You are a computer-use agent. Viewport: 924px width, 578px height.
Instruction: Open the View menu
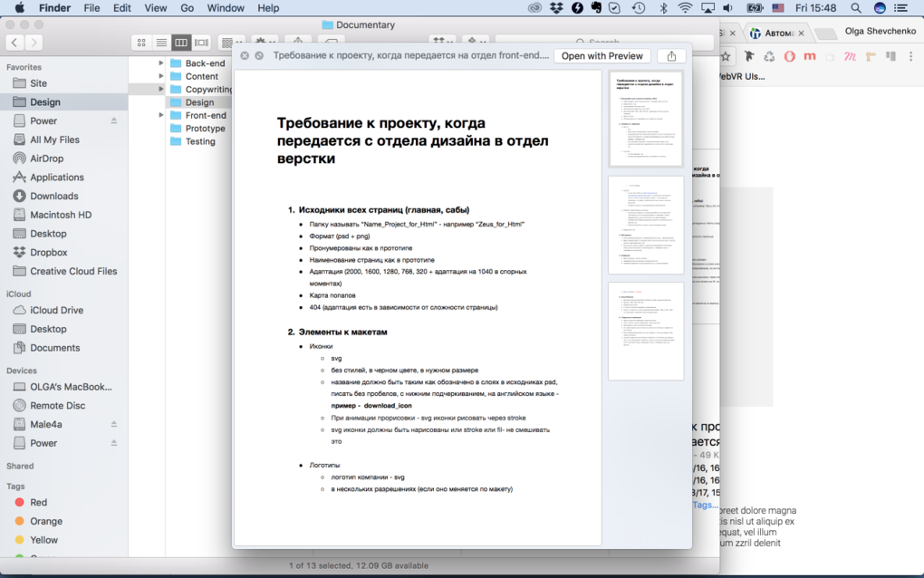click(156, 8)
